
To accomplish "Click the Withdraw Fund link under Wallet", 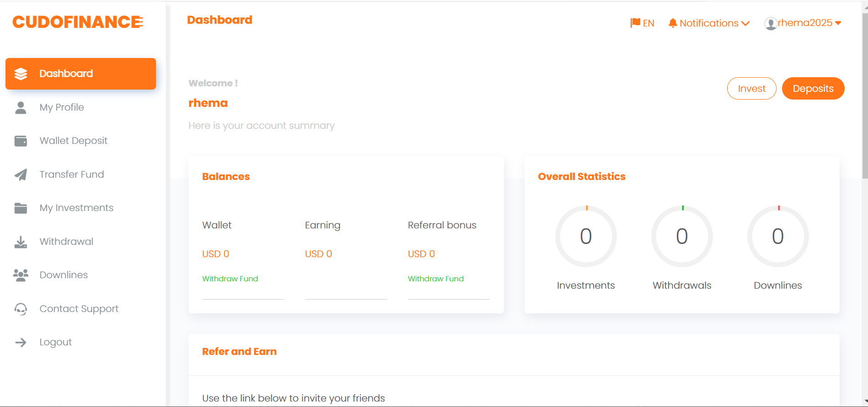I will point(230,279).
